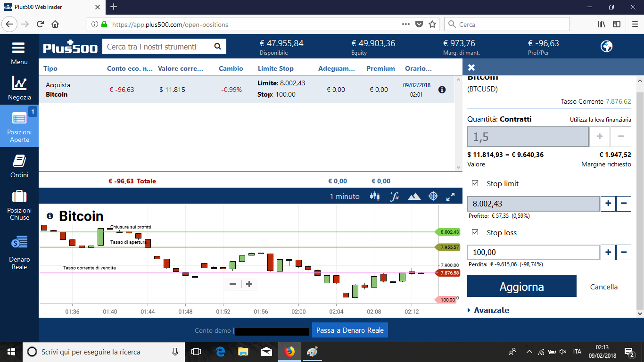Screen dimensions: 644x362
Task: Open the Windows Start menu
Action: pos(11,352)
